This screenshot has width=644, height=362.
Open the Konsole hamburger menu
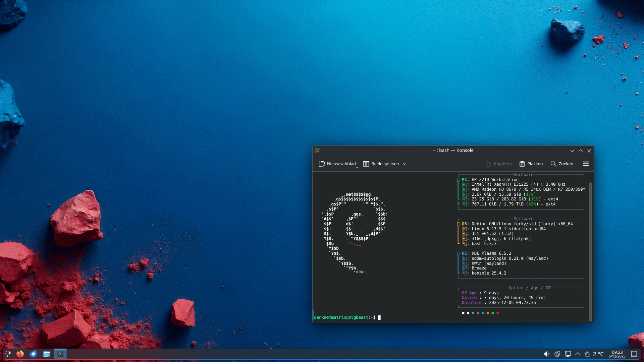586,164
